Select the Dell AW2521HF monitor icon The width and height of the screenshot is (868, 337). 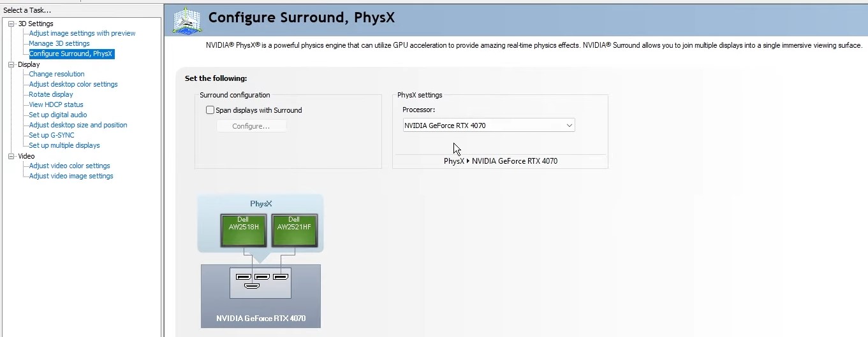(x=293, y=230)
